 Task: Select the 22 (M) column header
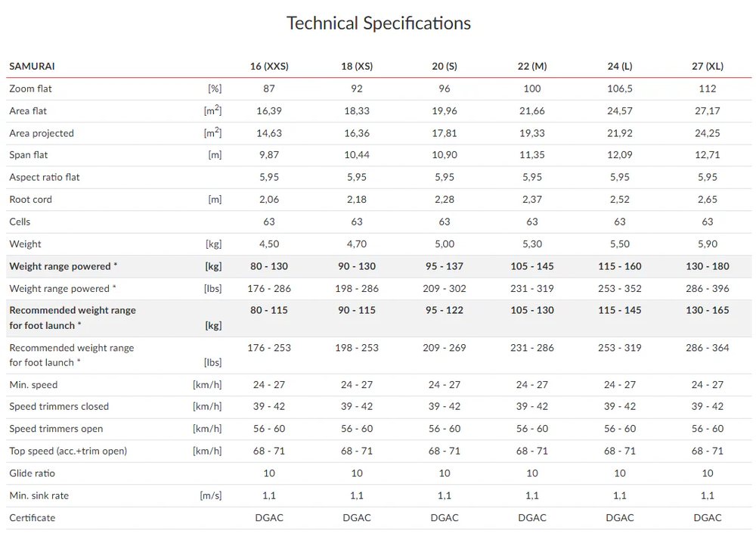532,66
